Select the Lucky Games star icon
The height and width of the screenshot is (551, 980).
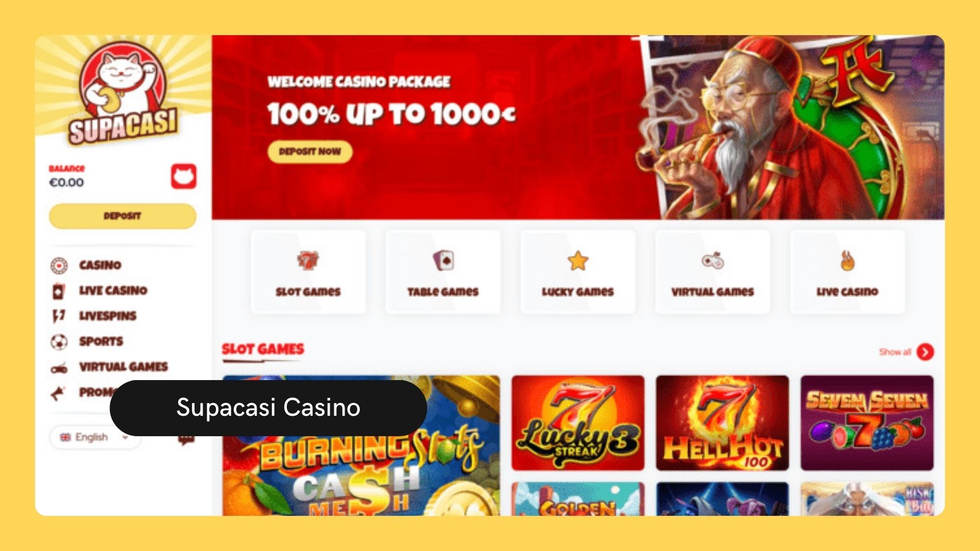[578, 261]
